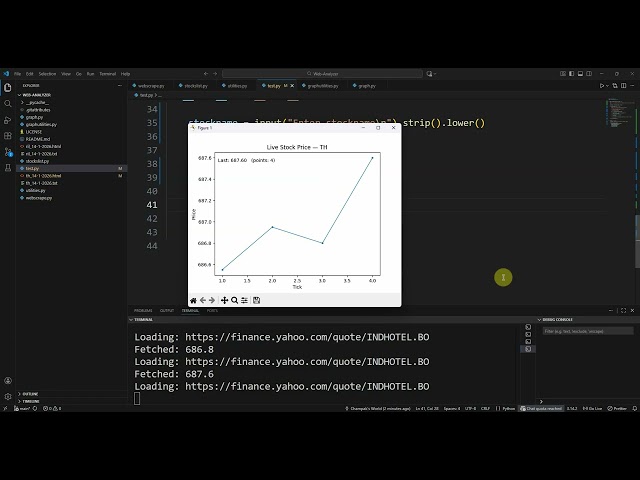The image size is (640, 480).
Task: Open stocklist.py in Explorer
Action: tap(37, 161)
